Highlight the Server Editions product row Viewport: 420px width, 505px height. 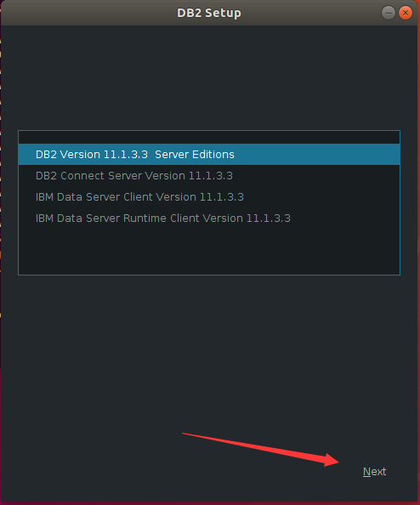click(209, 154)
